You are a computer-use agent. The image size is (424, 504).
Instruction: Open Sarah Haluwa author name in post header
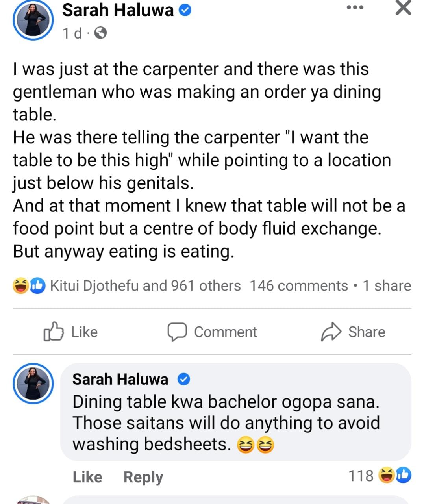118,10
